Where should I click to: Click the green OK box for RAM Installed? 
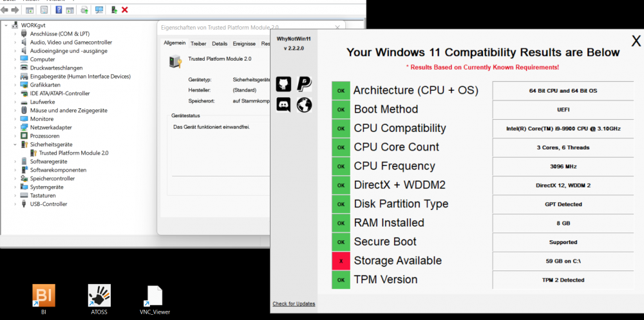(341, 223)
